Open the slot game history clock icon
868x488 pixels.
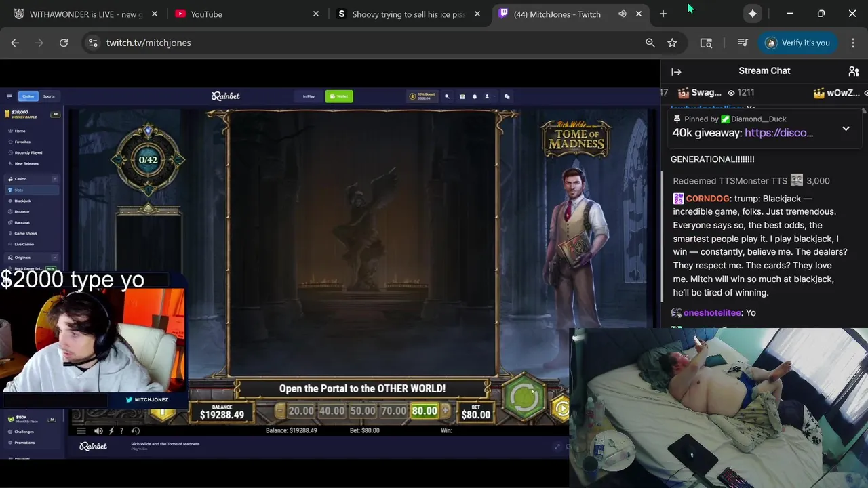[x=136, y=431]
